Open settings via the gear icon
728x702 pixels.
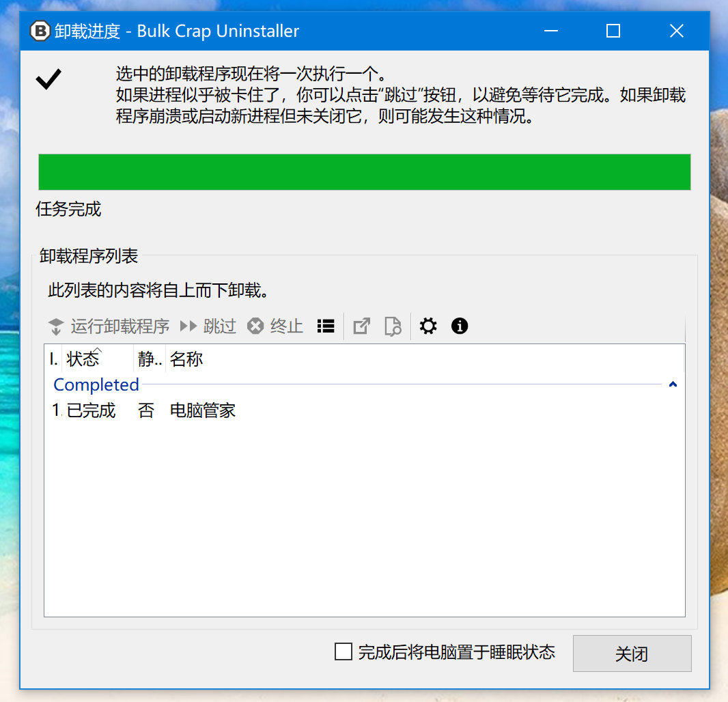click(428, 326)
